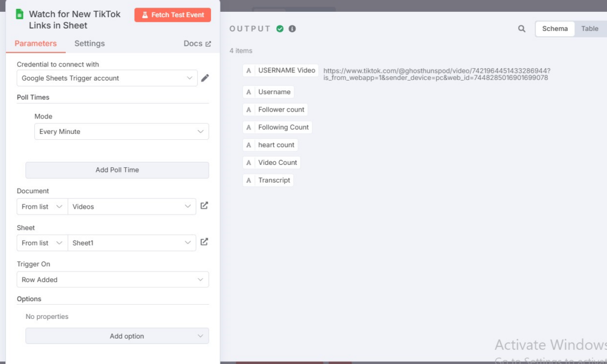Click the Fetch Test Event button
Screen dimensions: 607x364
(x=172, y=15)
